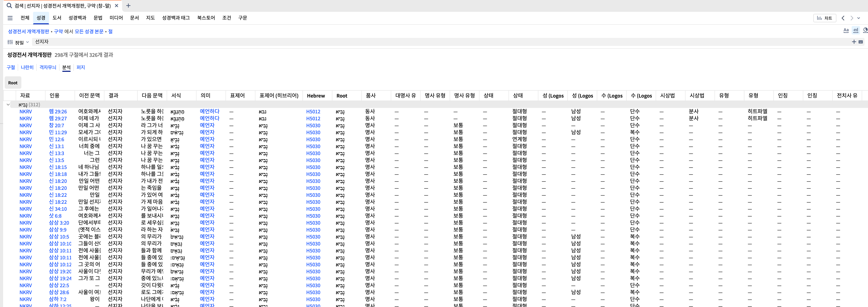Switch to the 나란히 results view

[27, 67]
